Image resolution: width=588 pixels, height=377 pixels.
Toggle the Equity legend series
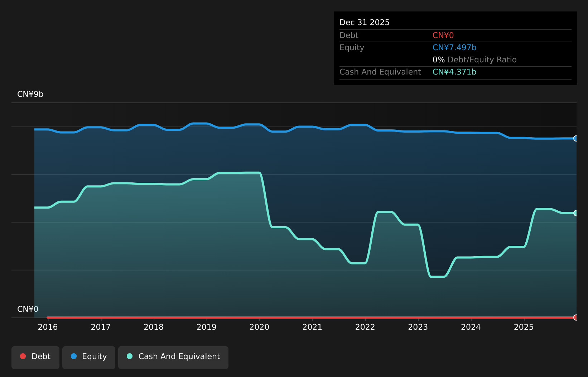coord(89,357)
